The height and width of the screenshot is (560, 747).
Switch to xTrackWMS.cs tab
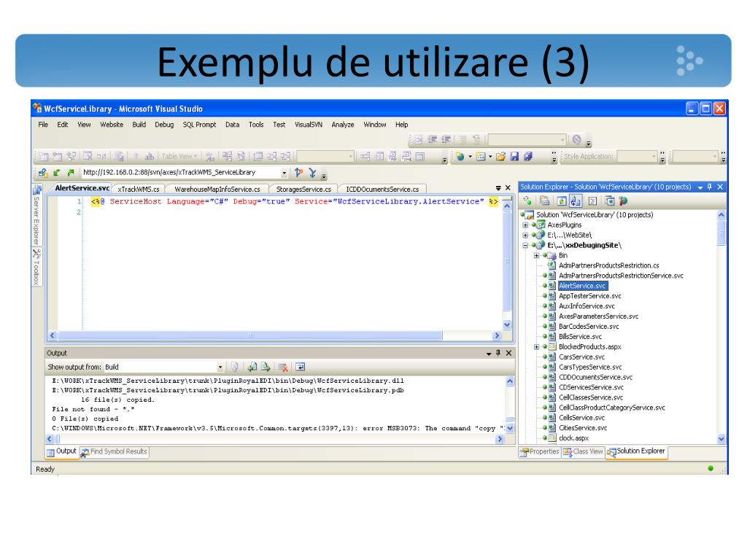click(x=139, y=189)
